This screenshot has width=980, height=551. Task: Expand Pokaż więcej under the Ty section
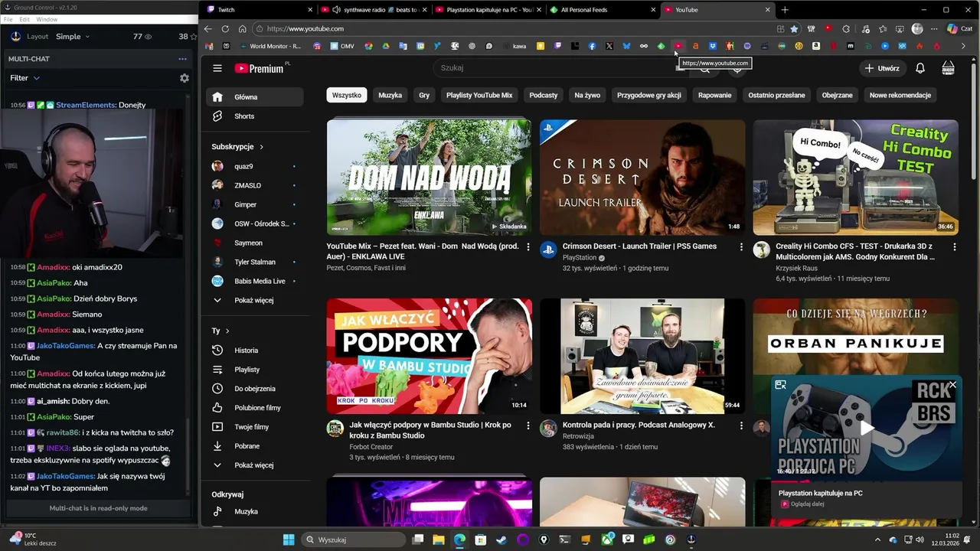pyautogui.click(x=254, y=465)
